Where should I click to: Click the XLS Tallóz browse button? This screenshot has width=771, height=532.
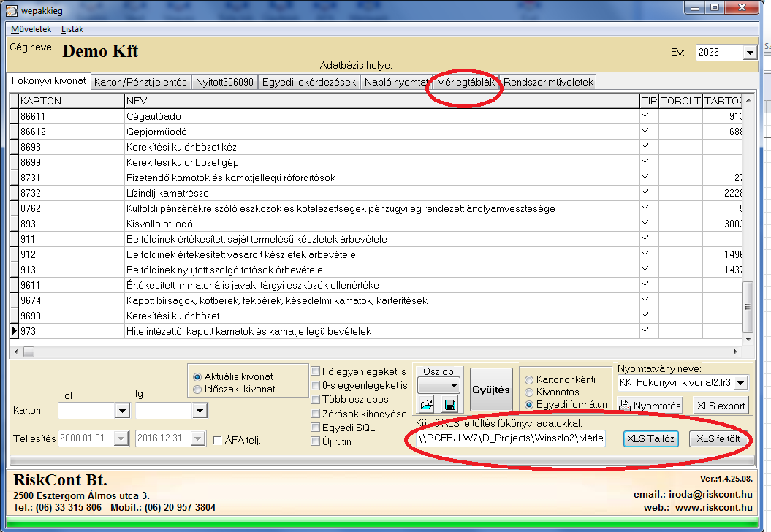650,438
